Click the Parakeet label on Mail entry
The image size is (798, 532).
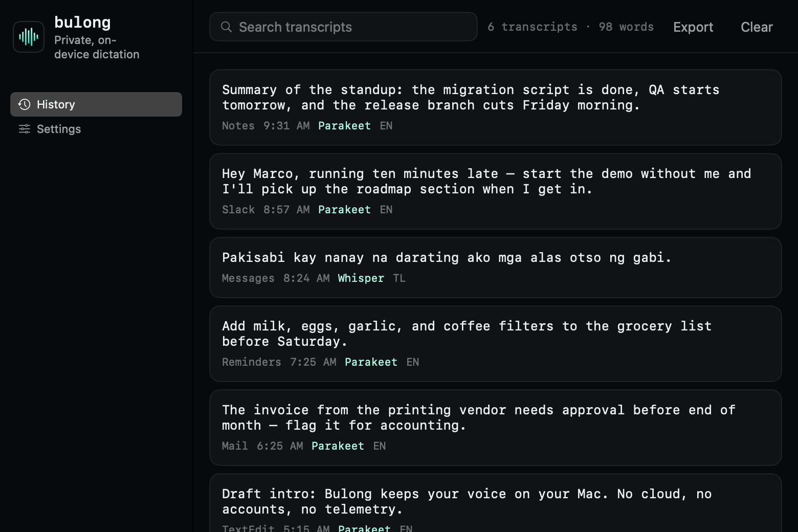point(338,446)
